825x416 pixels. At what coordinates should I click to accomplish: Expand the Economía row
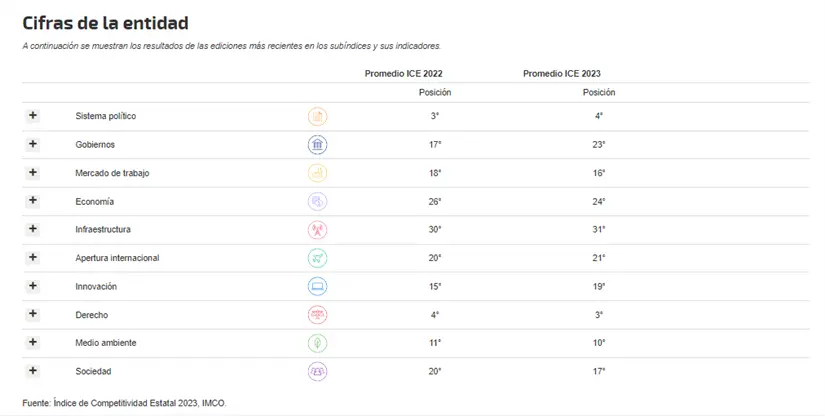(33, 200)
